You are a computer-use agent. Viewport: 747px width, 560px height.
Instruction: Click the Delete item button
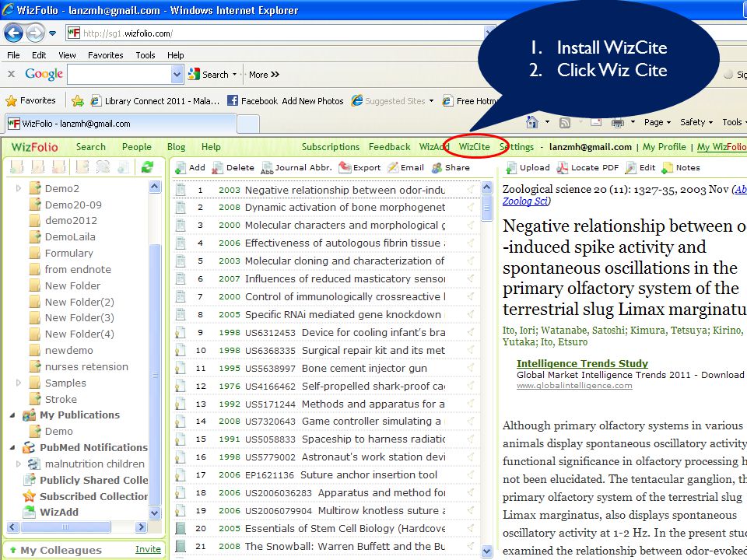click(x=233, y=168)
